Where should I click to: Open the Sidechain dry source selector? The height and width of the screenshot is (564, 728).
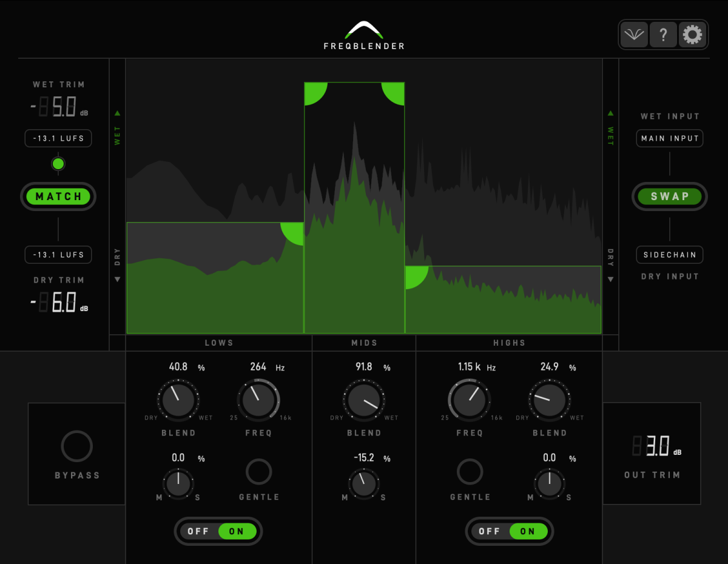pyautogui.click(x=670, y=255)
